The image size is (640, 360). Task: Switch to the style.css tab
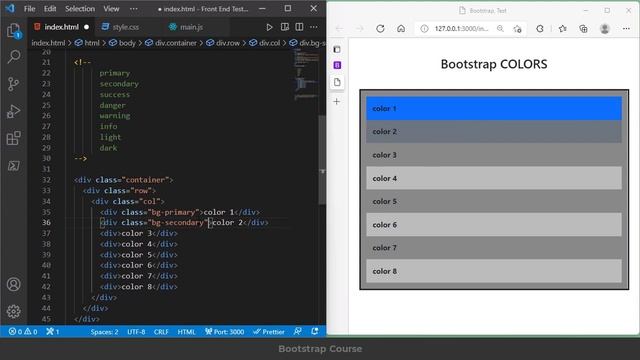[126, 27]
